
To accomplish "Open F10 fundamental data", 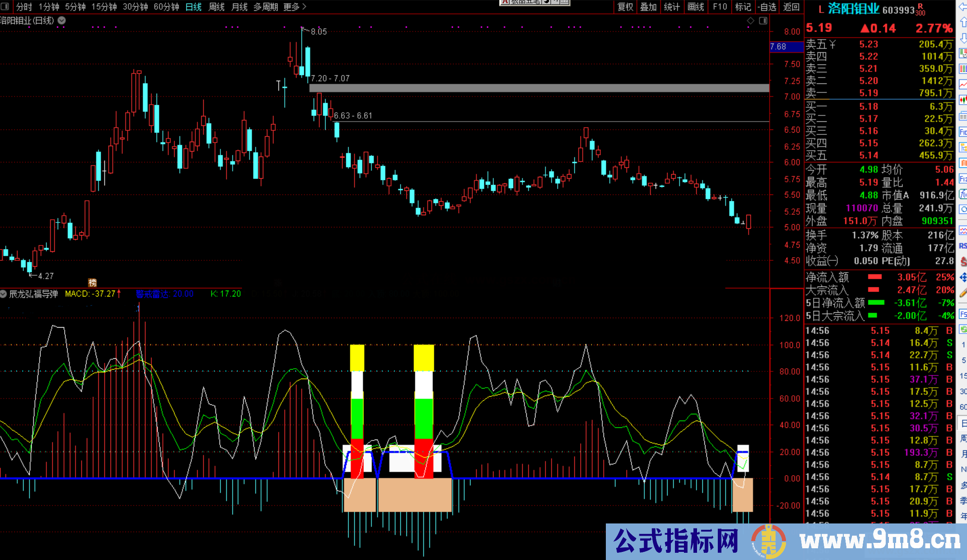I will tap(719, 7).
